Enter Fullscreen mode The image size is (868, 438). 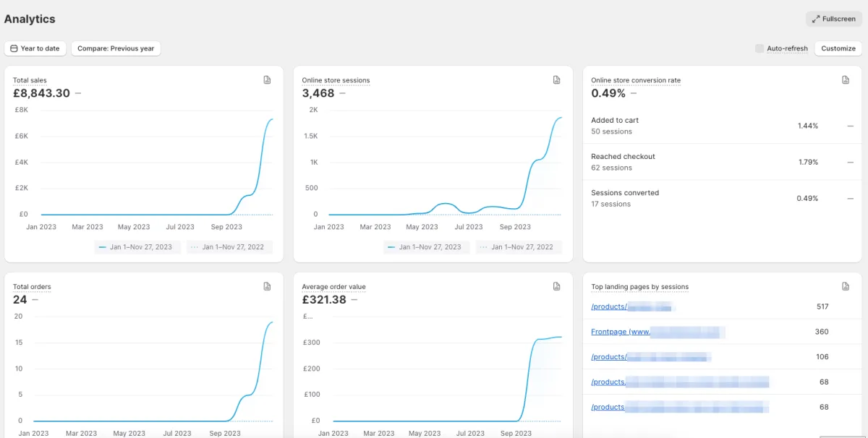pyautogui.click(x=834, y=19)
